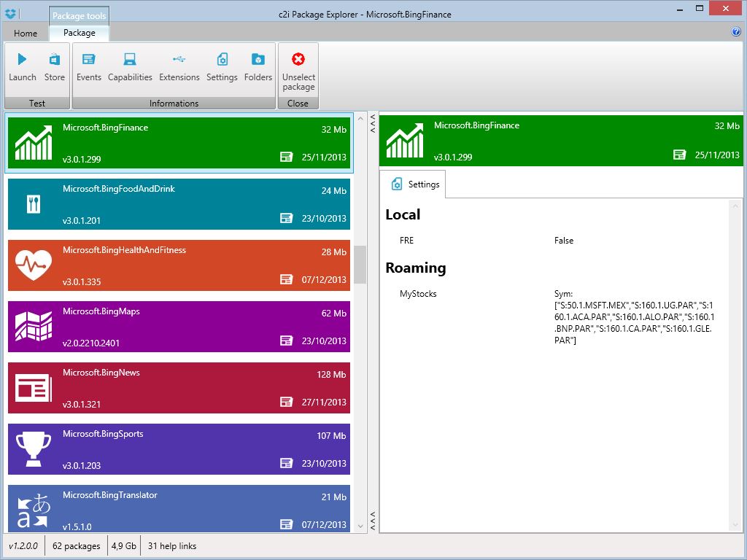Viewport: 747px width, 560px height.
Task: Click the v3.0.1.299 version in detail header
Action: click(x=453, y=157)
